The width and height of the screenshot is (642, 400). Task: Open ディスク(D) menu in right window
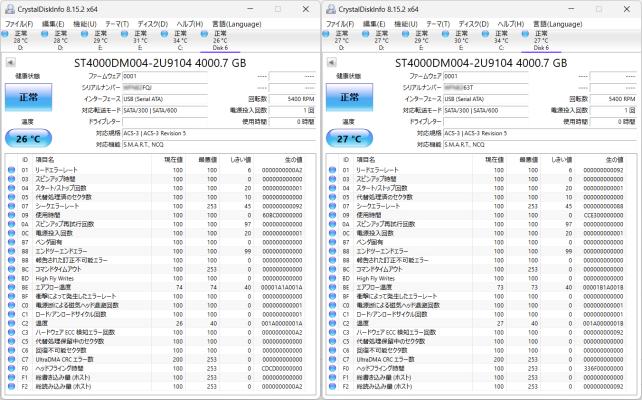(473, 24)
